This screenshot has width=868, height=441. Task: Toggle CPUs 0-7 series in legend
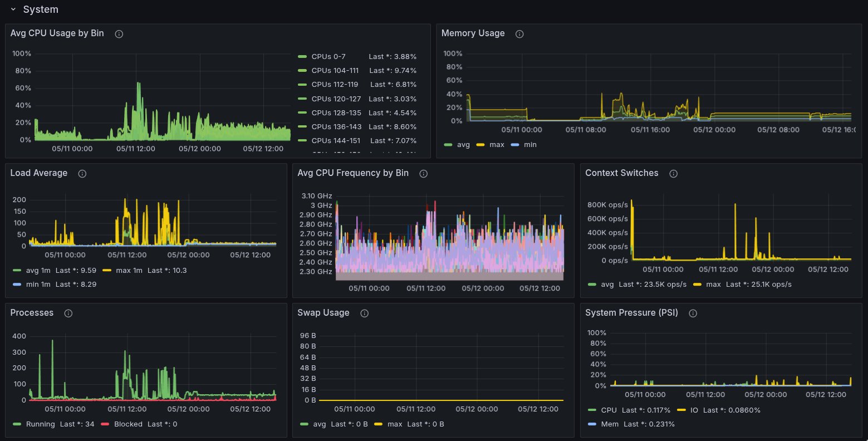[328, 57]
